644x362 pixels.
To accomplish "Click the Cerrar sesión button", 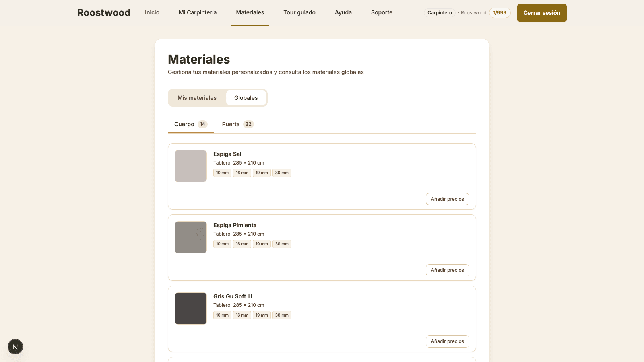I will (x=542, y=13).
